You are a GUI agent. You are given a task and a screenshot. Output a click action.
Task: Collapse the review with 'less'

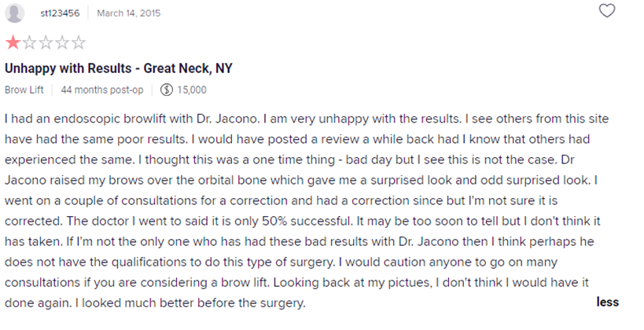[x=608, y=302]
